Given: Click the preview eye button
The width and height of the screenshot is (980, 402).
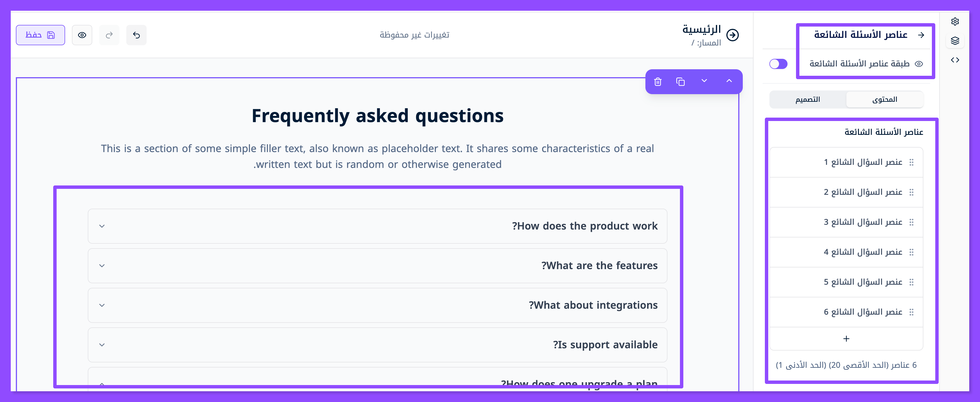Looking at the screenshot, I should pyautogui.click(x=82, y=35).
